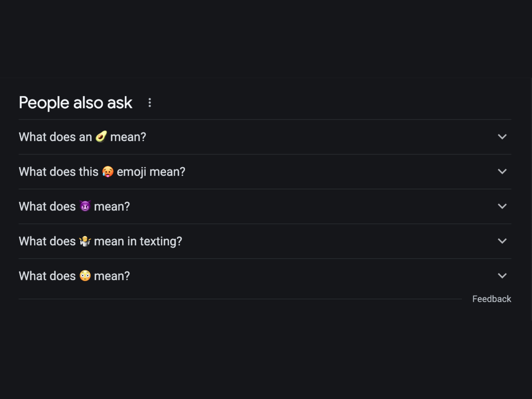The width and height of the screenshot is (532, 399).
Task: Click the 'What does this' text
Action: [58, 172]
